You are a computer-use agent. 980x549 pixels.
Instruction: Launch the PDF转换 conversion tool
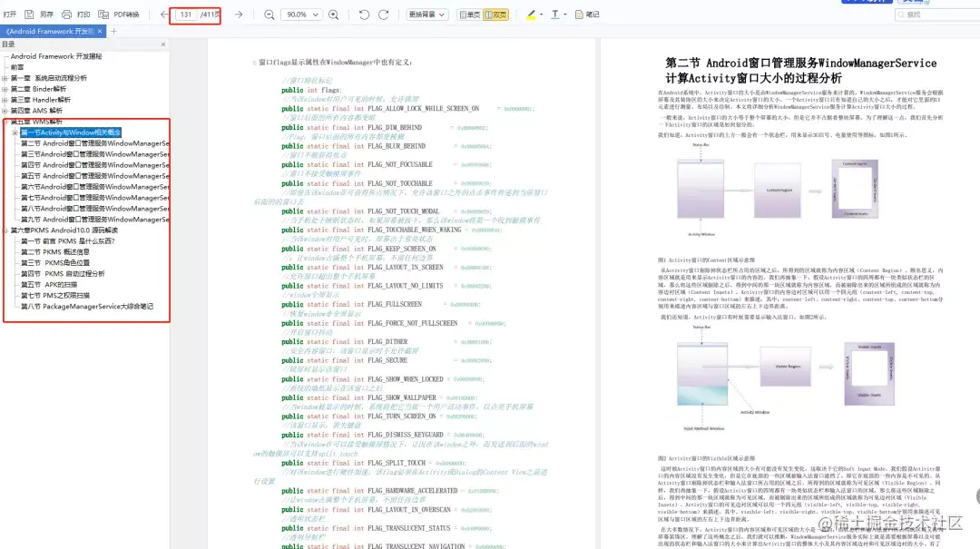[x=104, y=14]
